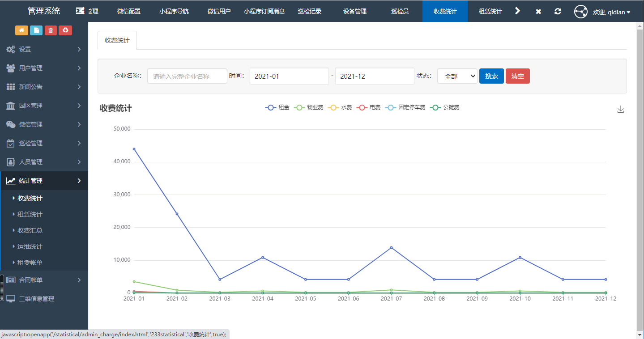Select the 收费统计 top tab

pos(445,11)
